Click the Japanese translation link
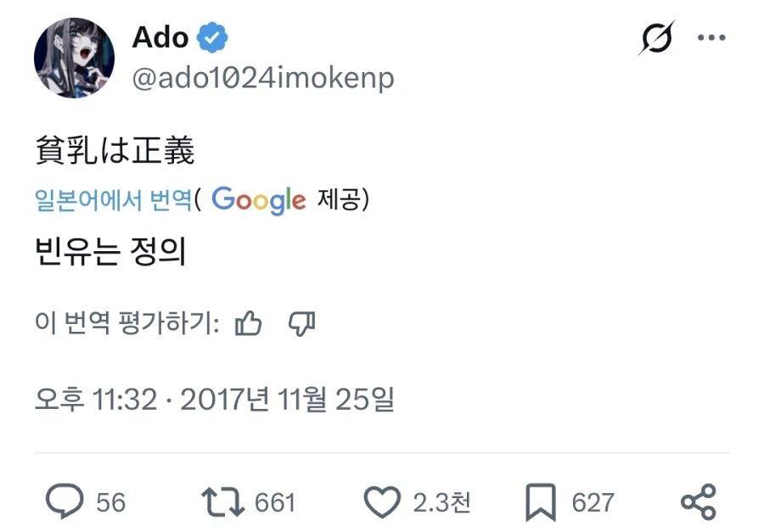The image size is (764, 532). pyautogui.click(x=110, y=200)
